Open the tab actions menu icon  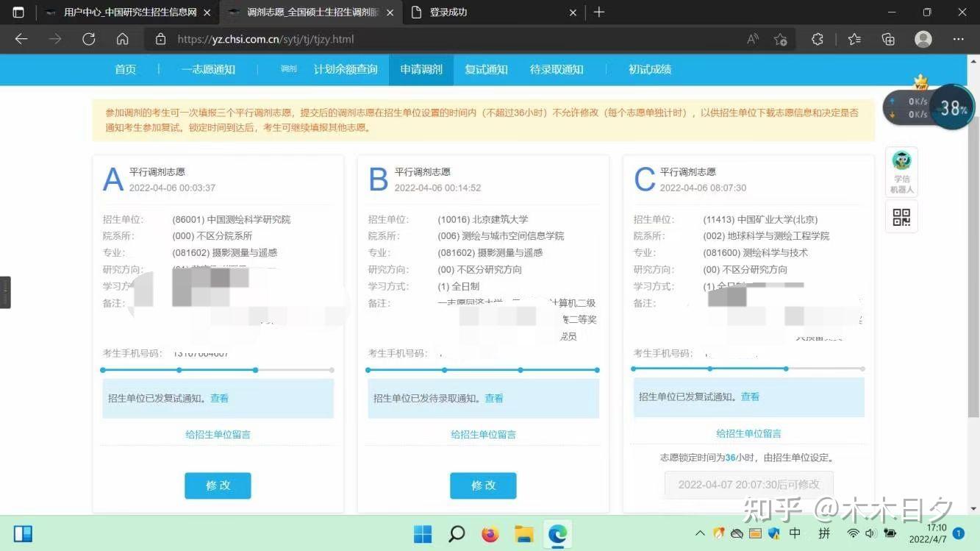(18, 12)
